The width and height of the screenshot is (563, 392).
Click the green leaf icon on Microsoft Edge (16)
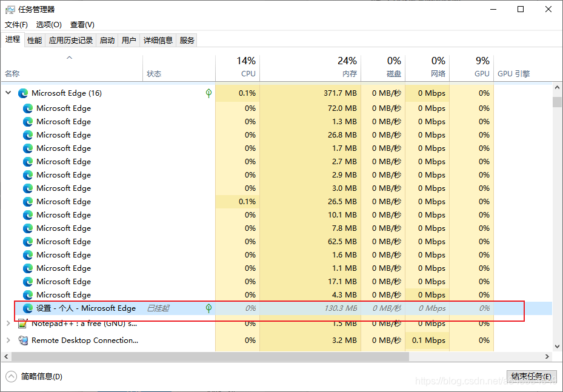[x=208, y=93]
